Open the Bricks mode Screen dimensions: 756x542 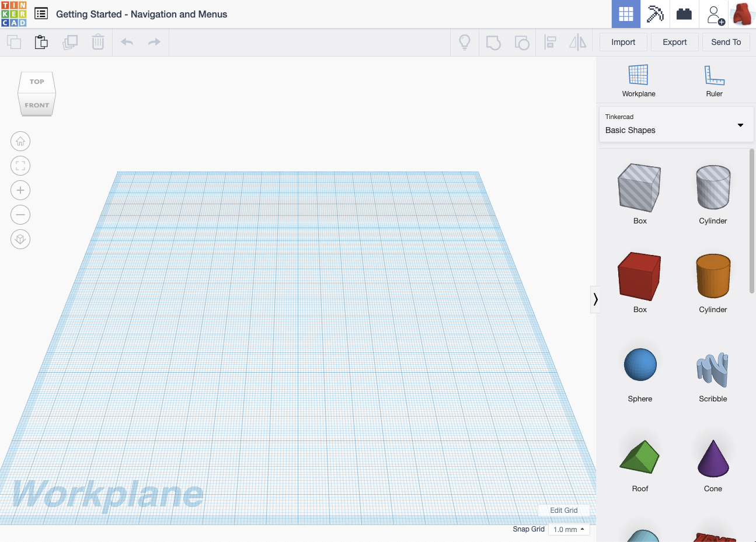684,14
